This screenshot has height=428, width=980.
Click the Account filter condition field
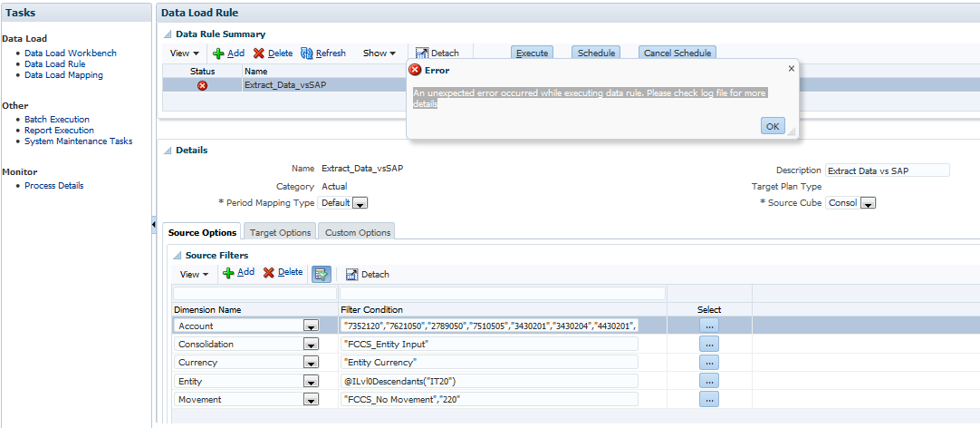tap(489, 326)
